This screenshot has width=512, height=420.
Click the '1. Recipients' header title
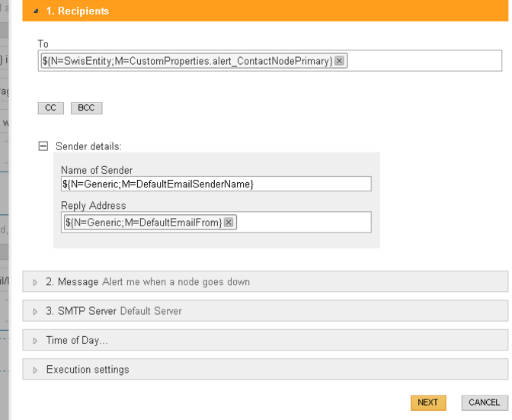pos(76,11)
